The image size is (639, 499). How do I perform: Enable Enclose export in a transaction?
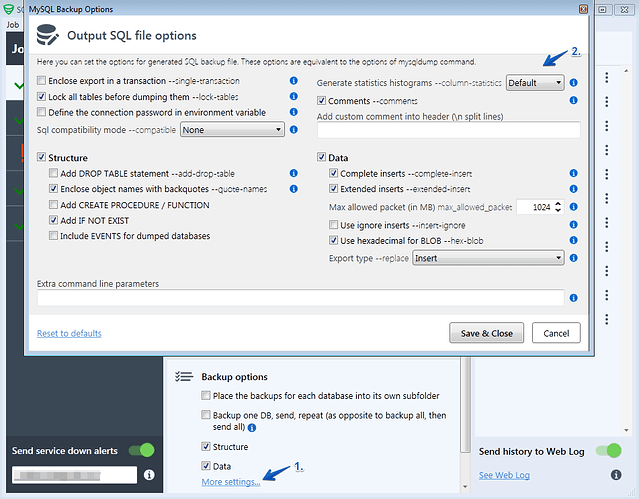41,80
